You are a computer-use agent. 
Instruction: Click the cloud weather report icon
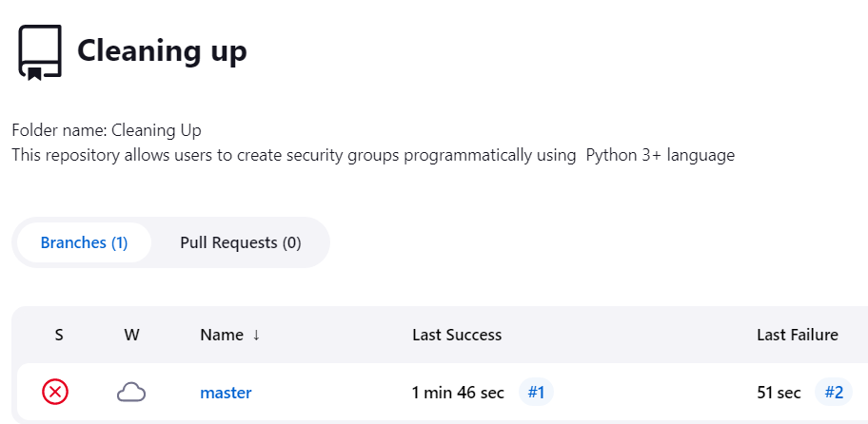[131, 392]
